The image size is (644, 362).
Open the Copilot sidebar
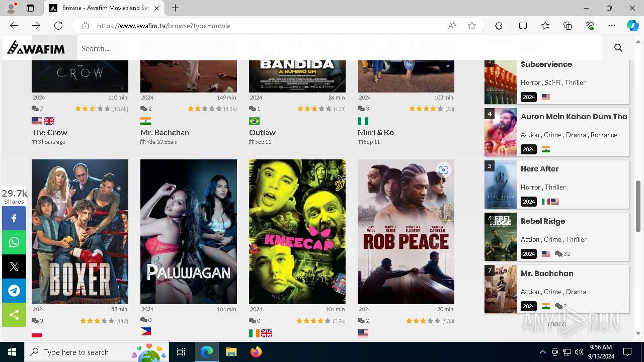pyautogui.click(x=633, y=26)
